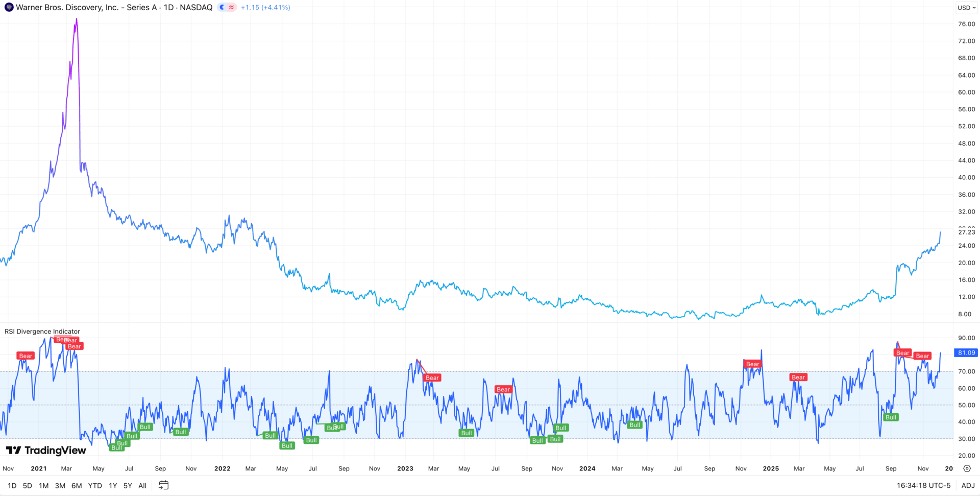
Task: Select the 5D time range
Action: click(x=28, y=486)
